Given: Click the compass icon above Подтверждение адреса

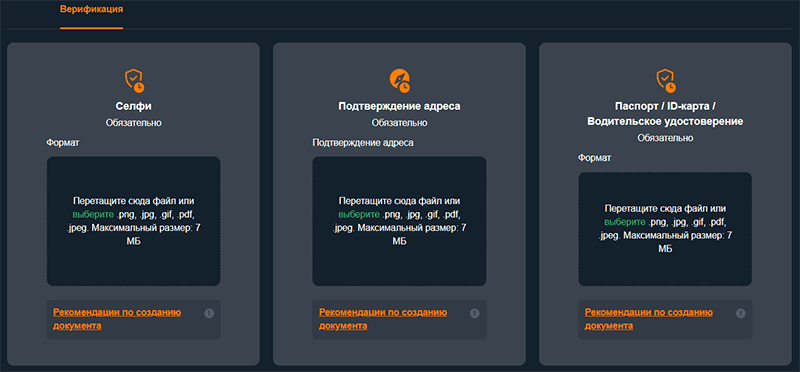Looking at the screenshot, I should (x=399, y=81).
